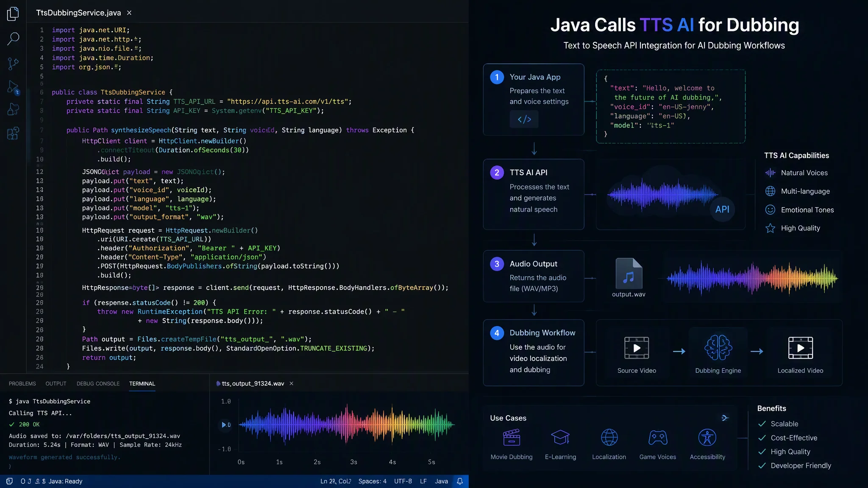Viewport: 868px width, 488px height.
Task: Click the 3s marker on waveform timeline
Action: pos(353,462)
